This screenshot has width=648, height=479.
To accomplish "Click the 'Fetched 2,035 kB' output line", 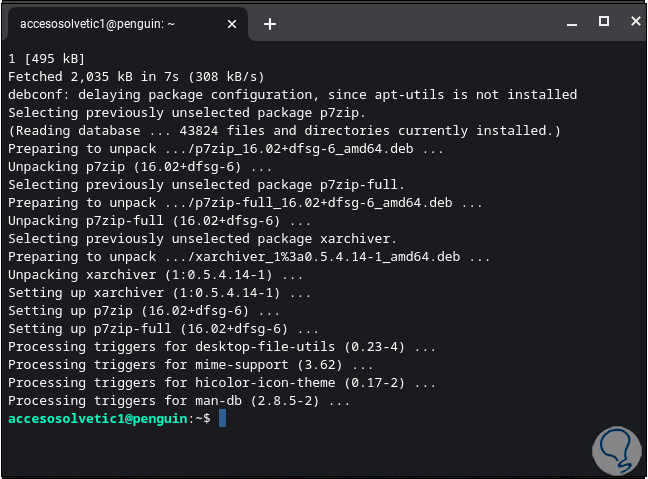I will point(135,76).
